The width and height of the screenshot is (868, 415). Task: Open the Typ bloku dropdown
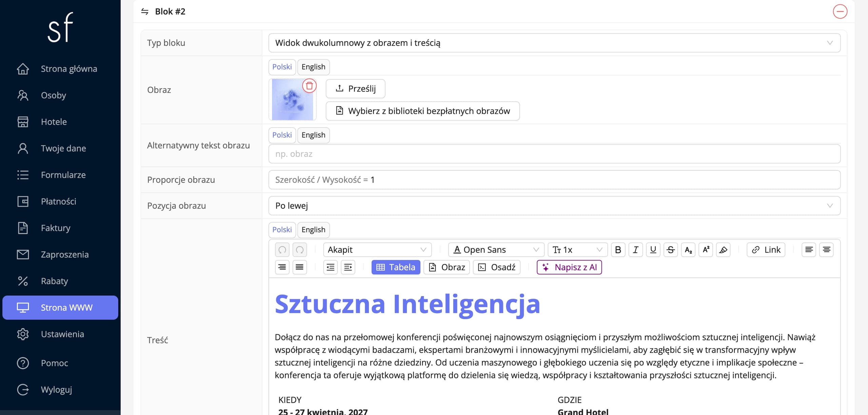(x=554, y=43)
